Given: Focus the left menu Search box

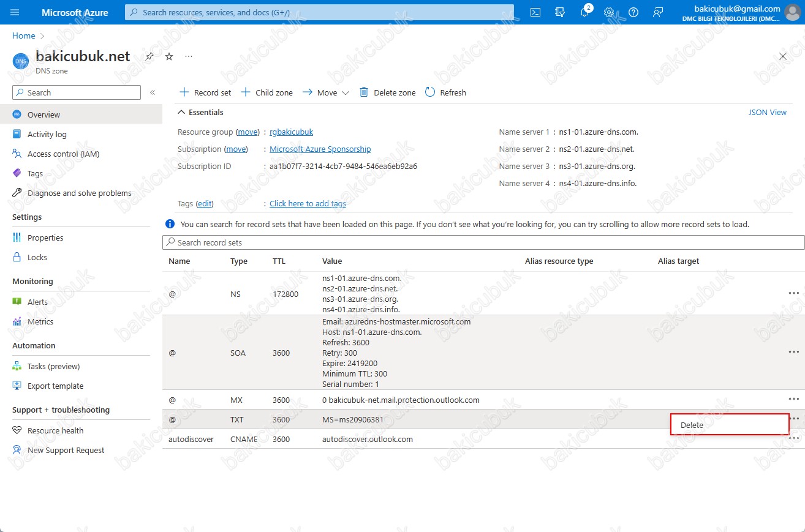Looking at the screenshot, I should click(77, 92).
